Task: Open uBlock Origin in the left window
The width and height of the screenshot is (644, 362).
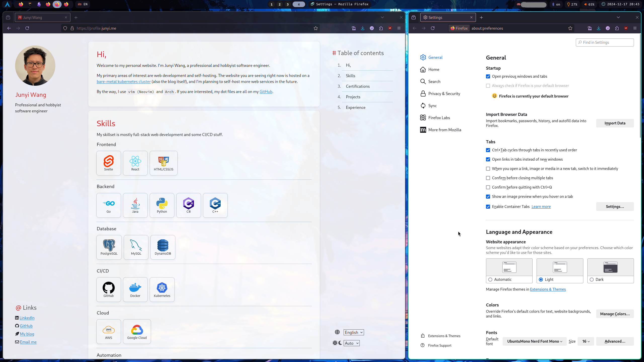Action: 390,28
